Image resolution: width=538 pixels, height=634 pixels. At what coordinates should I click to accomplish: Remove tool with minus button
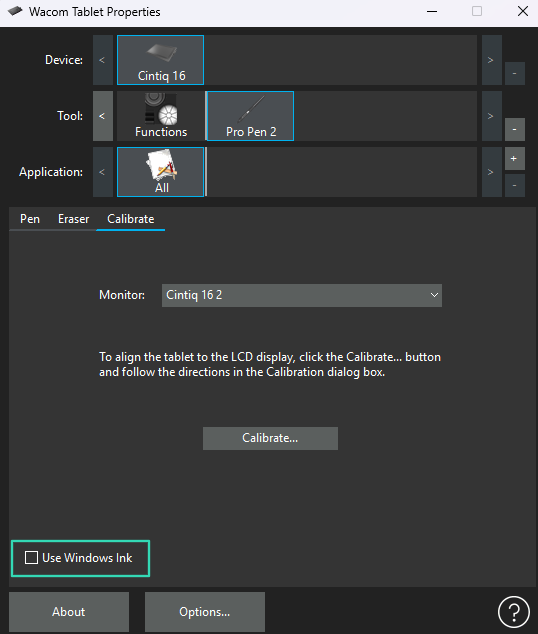[x=515, y=129]
